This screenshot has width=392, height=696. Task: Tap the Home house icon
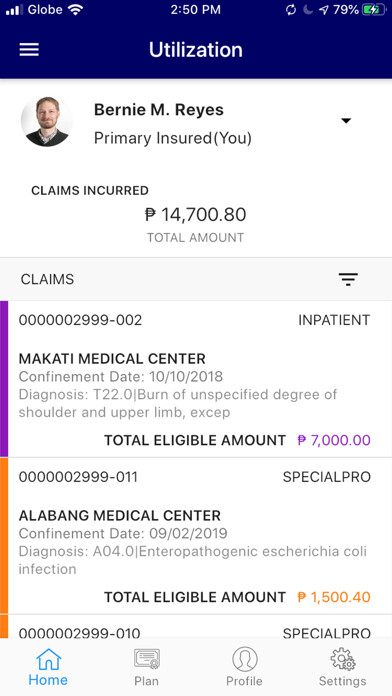tap(48, 659)
